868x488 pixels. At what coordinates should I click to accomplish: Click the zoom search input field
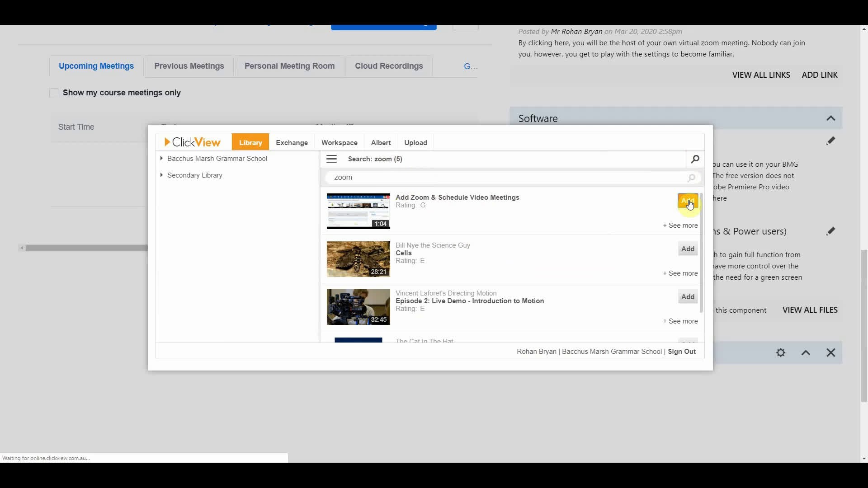(x=513, y=178)
